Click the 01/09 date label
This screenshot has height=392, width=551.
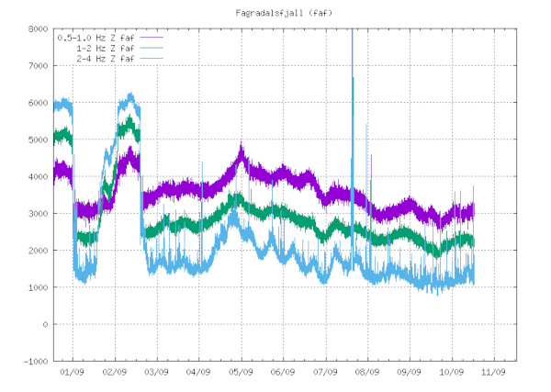click(x=73, y=373)
